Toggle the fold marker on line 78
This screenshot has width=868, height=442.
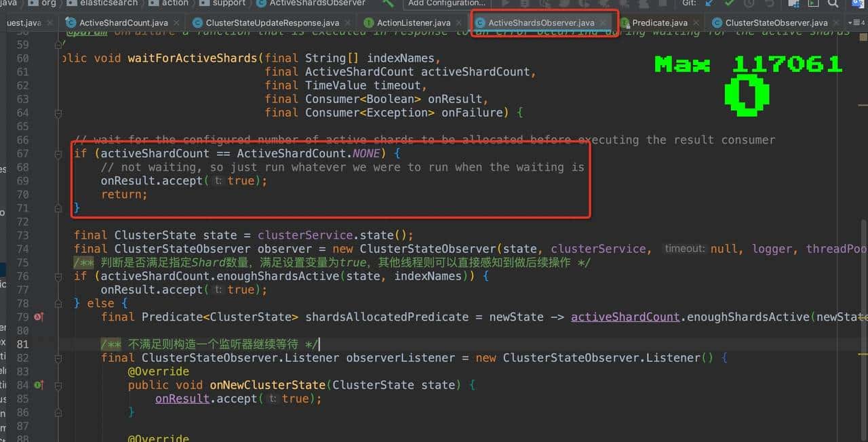(x=58, y=303)
